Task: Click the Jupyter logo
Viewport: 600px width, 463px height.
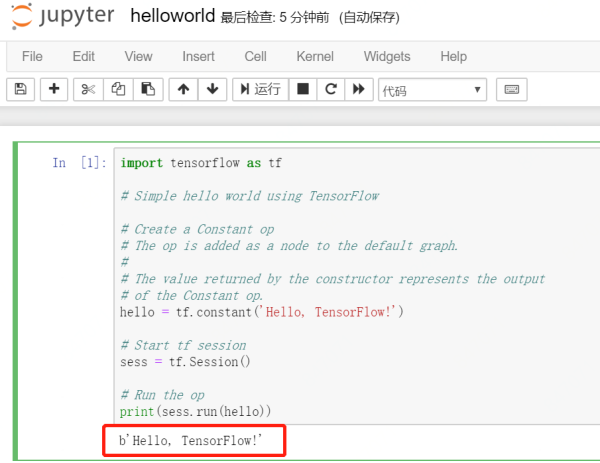Action: click(x=62, y=17)
